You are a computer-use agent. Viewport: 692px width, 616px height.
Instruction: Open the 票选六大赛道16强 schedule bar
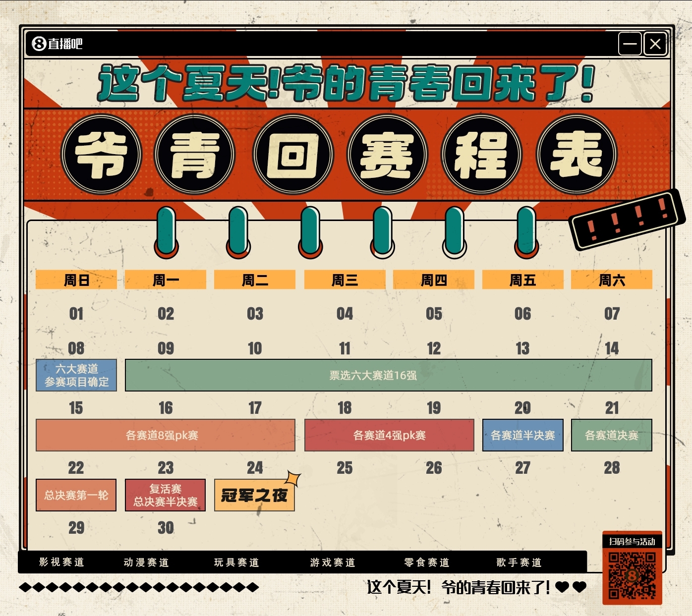coord(389,375)
